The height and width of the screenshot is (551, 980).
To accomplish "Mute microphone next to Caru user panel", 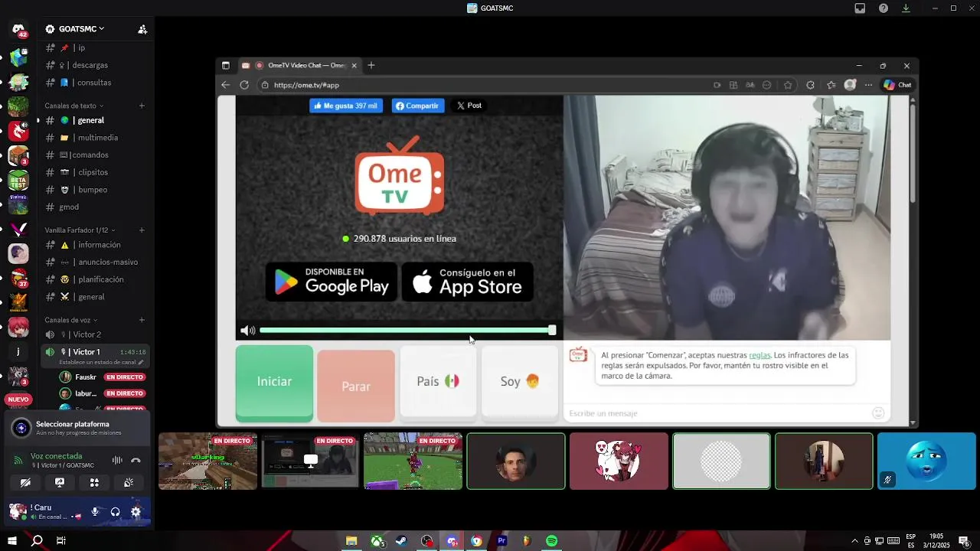I will (95, 512).
